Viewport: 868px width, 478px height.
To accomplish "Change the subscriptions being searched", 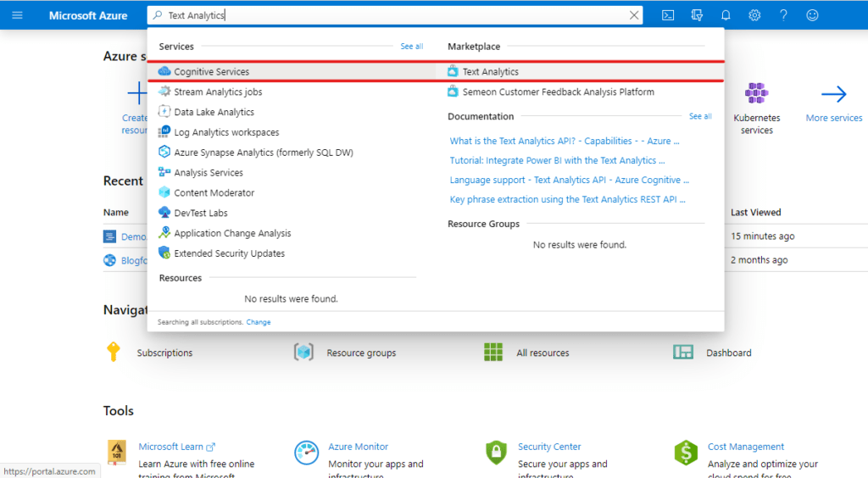I will pos(259,322).
